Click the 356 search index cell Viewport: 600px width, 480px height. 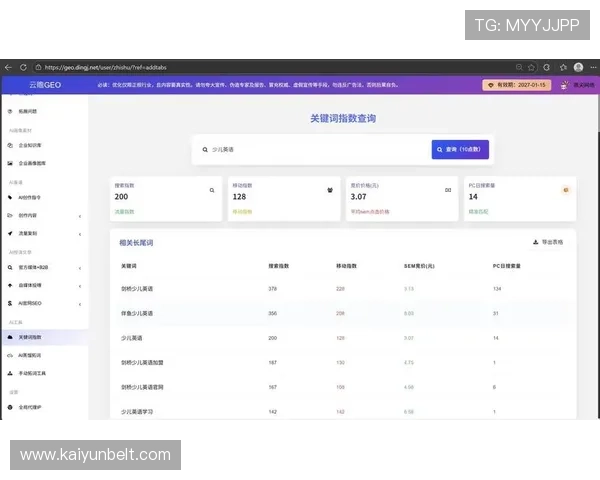tap(272, 313)
